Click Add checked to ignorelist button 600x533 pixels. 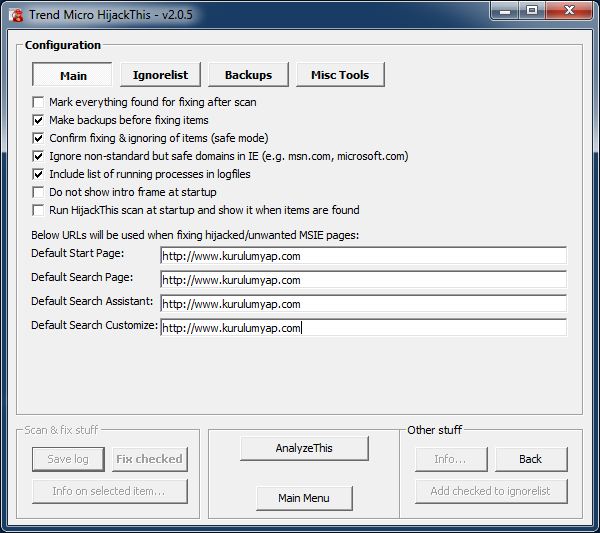click(x=491, y=491)
